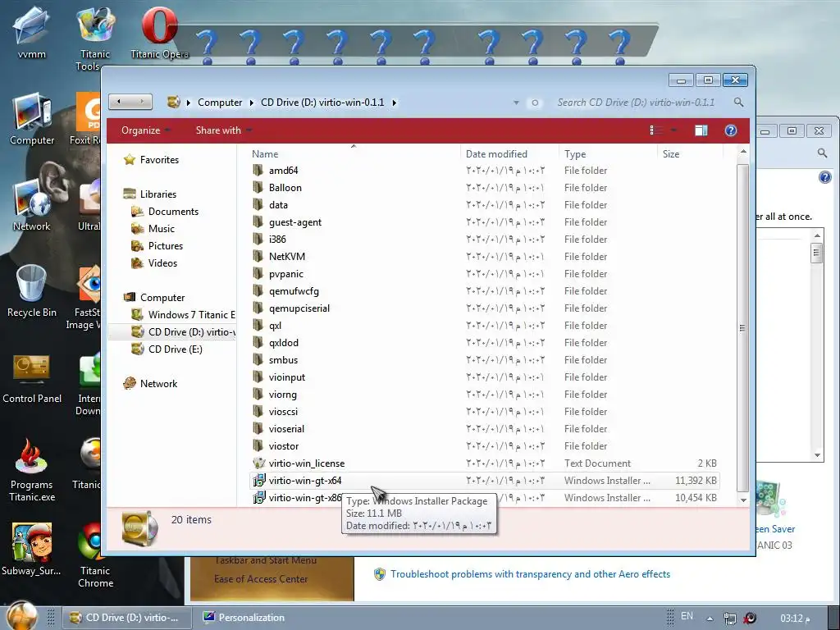Click Troubleshoot transparency and Aero effects link
This screenshot has width=840, height=630.
[530, 573]
